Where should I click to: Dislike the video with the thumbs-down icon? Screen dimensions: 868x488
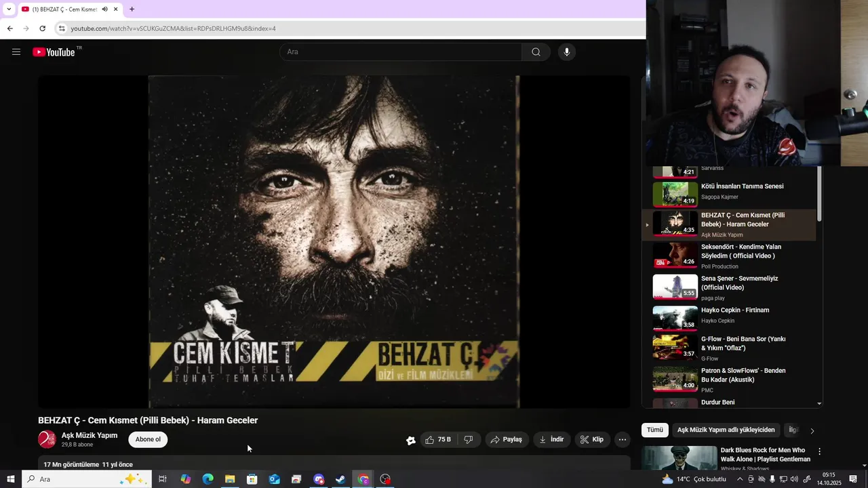click(469, 440)
